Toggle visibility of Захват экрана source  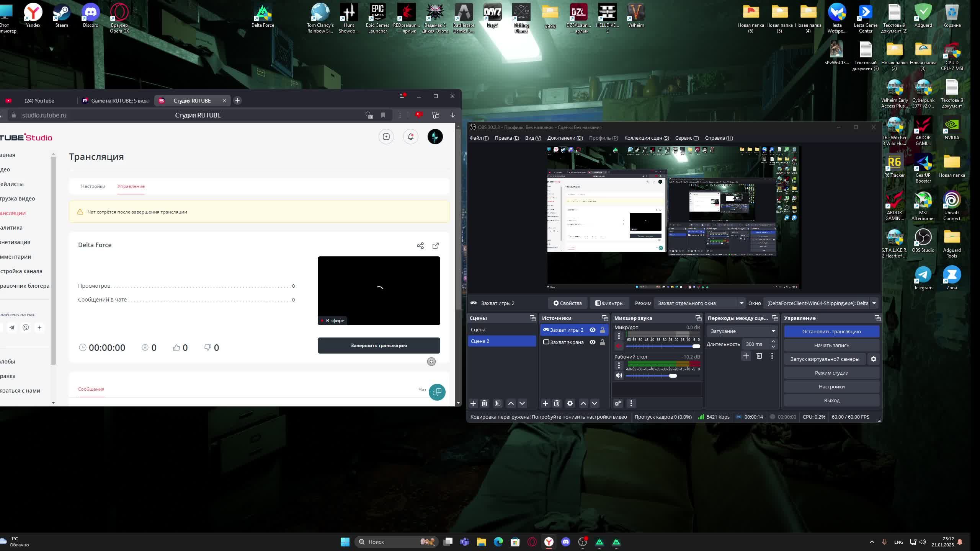click(x=593, y=342)
